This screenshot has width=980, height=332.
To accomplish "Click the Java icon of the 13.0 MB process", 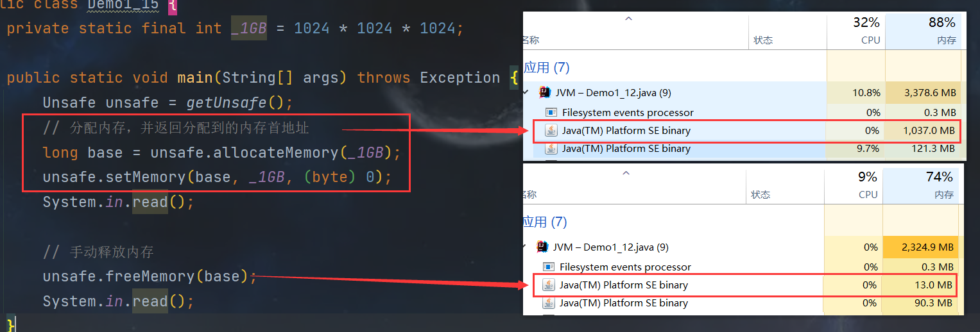I will coord(549,285).
